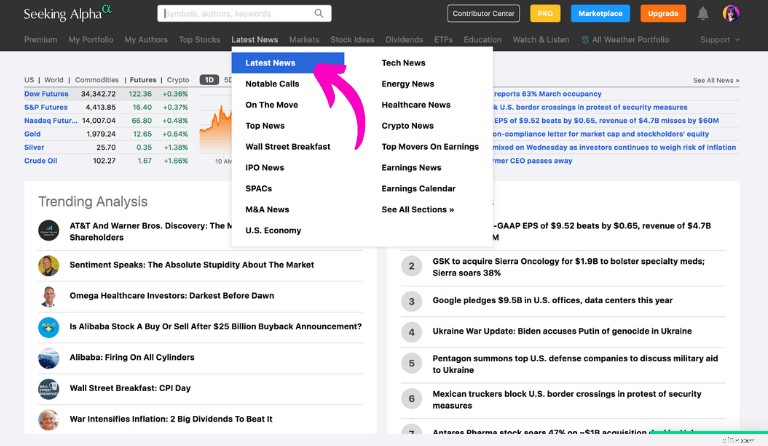The width and height of the screenshot is (768, 446).
Task: Expand the Support dropdown
Action: coord(720,40)
